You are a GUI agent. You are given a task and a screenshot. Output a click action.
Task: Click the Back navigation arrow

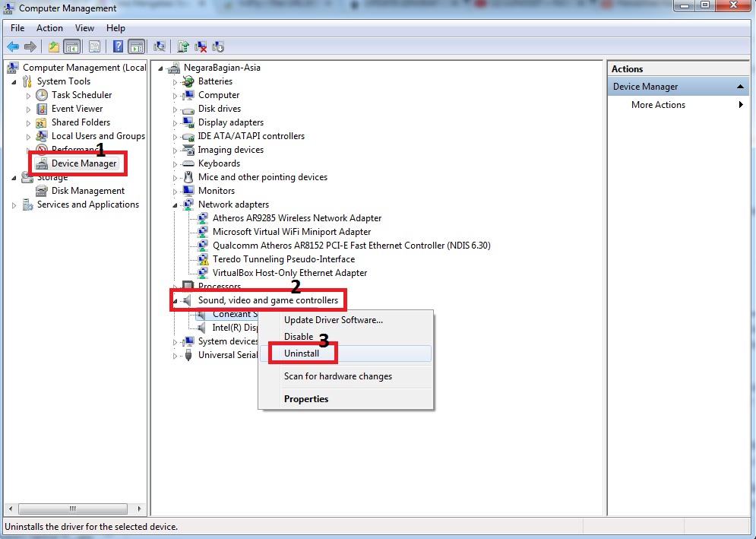13,46
